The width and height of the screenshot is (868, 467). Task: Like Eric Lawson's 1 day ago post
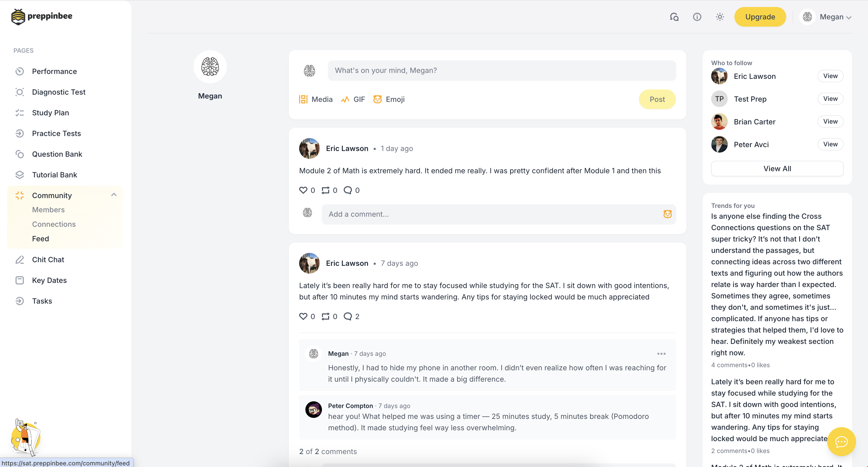[303, 190]
